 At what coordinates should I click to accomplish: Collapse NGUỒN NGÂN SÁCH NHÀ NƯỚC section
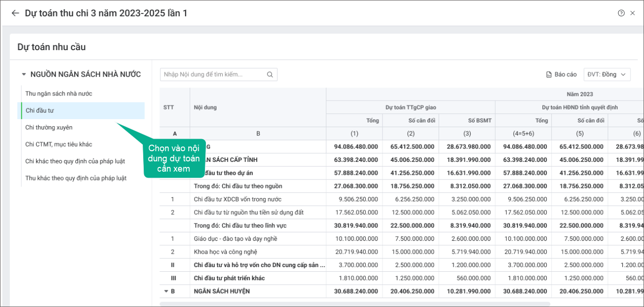[x=24, y=74]
